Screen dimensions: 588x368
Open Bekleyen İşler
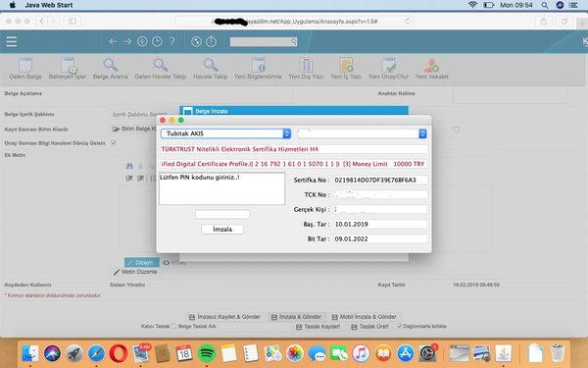coord(68,69)
